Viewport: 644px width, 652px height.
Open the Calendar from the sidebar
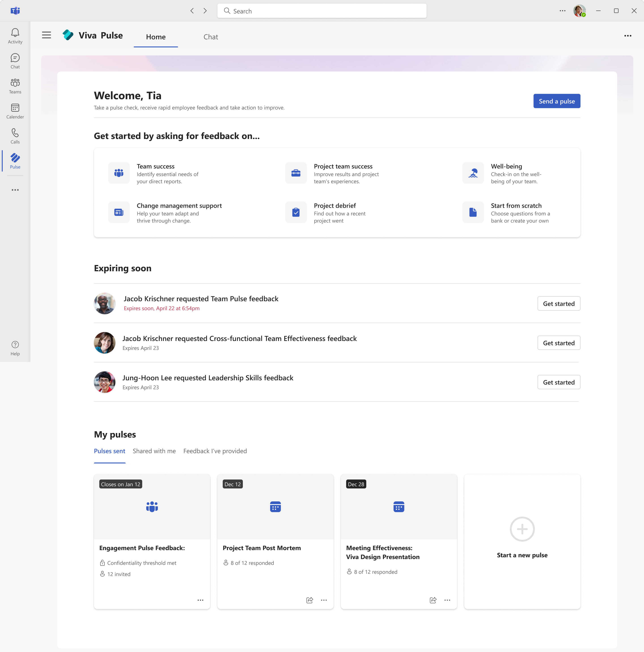(15, 111)
